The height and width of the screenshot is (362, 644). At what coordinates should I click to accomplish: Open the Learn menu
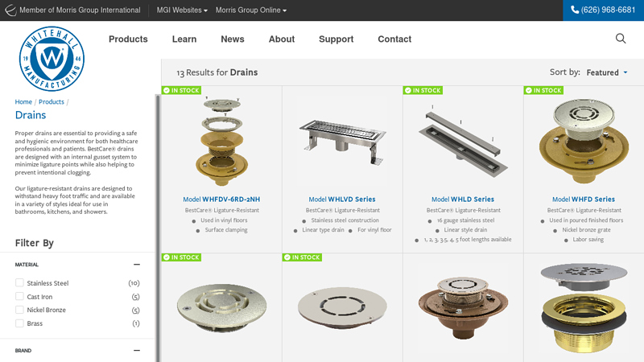[x=184, y=39]
